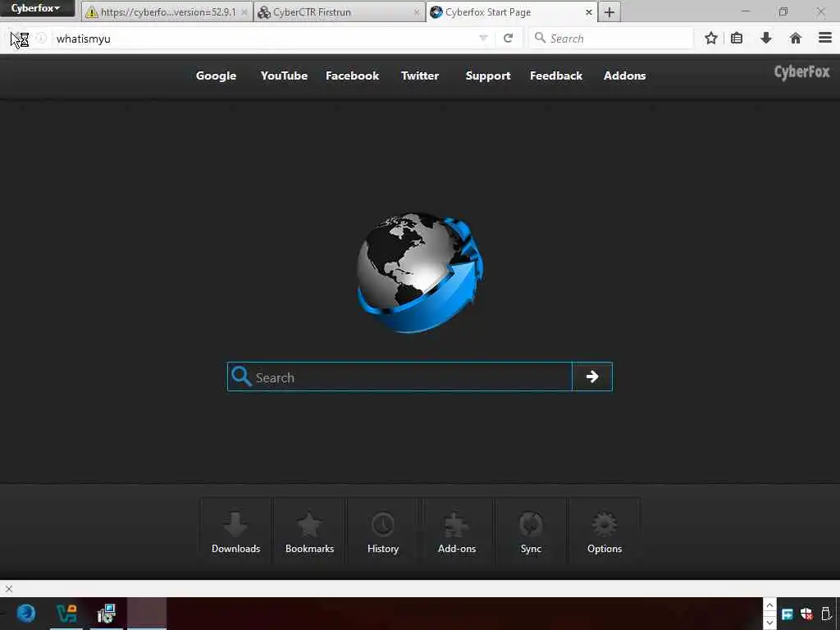Viewport: 840px width, 630px height.
Task: Switch to the cyberfox version=52.9.1 tab
Action: [x=167, y=11]
